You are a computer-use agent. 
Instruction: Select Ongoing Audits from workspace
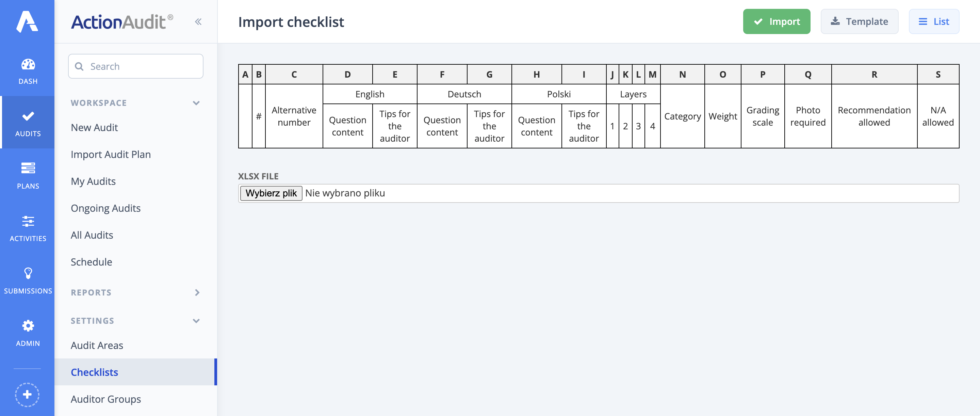pos(106,208)
